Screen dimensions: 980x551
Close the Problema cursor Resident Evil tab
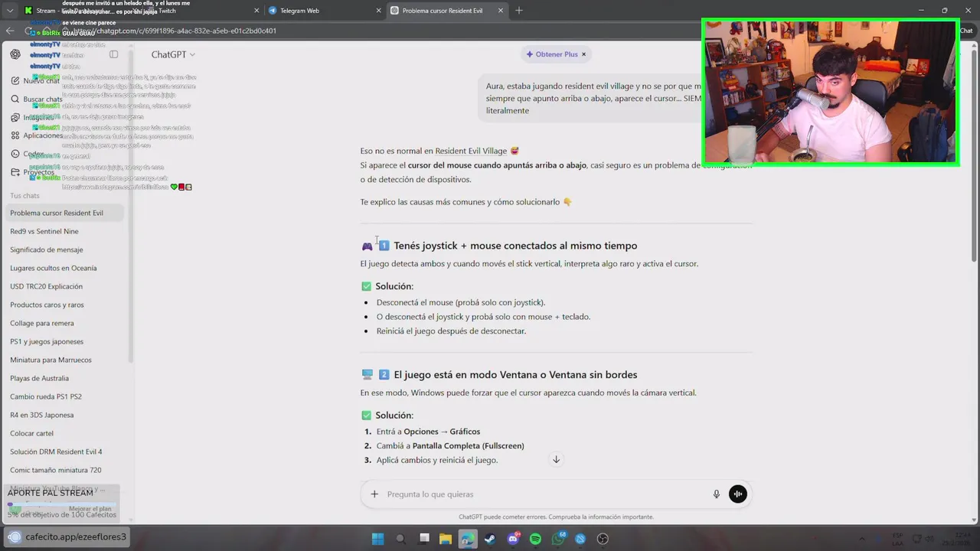coord(500,11)
